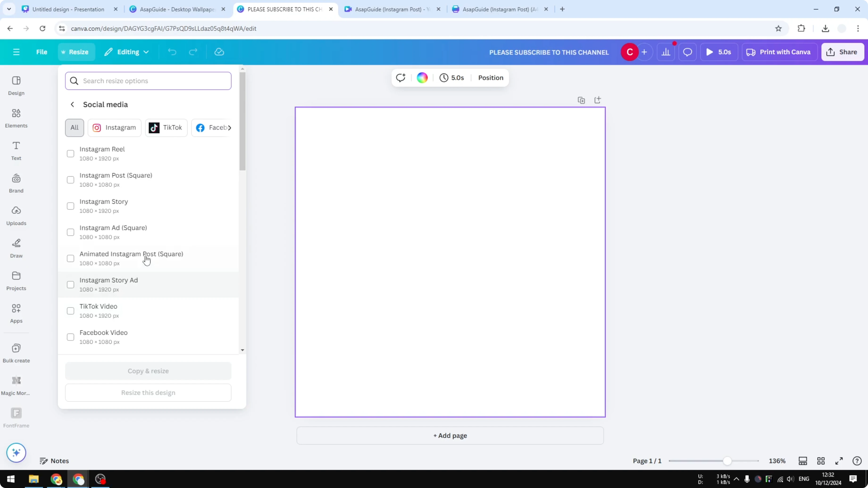
Task: Open the Elements panel
Action: [x=16, y=119]
